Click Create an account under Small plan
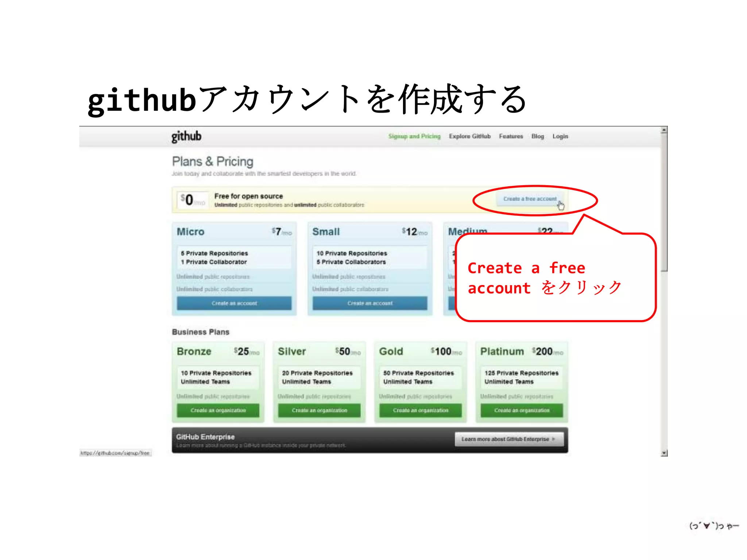Image resolution: width=747 pixels, height=560 pixels. [370, 303]
